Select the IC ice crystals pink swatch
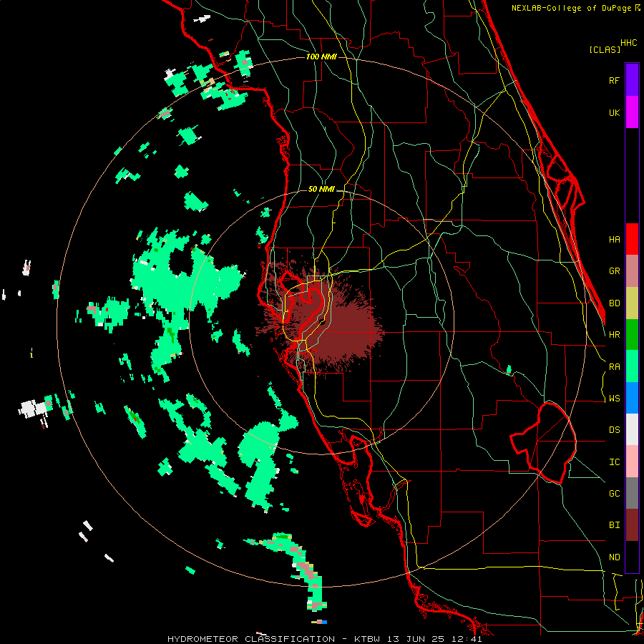Image resolution: width=644 pixels, height=644 pixels. tap(632, 462)
